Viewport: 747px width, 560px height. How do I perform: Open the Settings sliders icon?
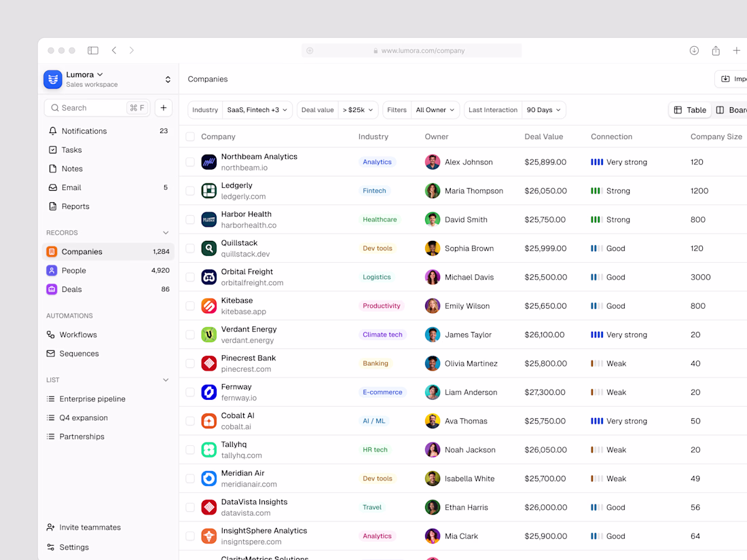(x=50, y=547)
